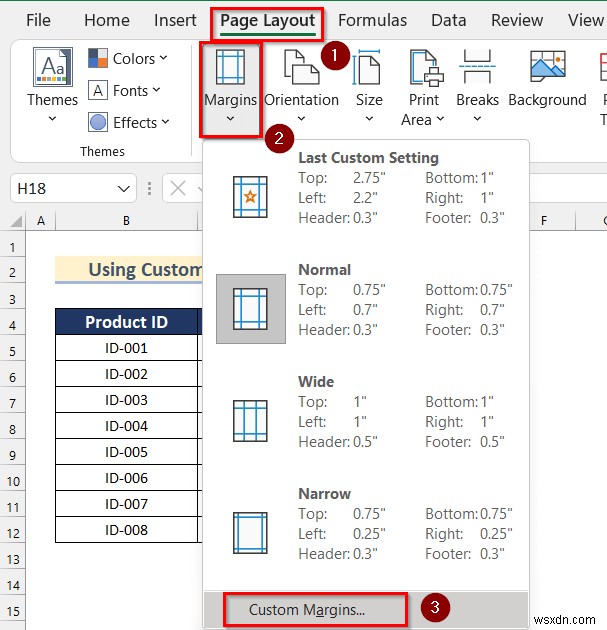The height and width of the screenshot is (630, 607).
Task: Select the Wide margin preset icon
Action: pyautogui.click(x=250, y=421)
